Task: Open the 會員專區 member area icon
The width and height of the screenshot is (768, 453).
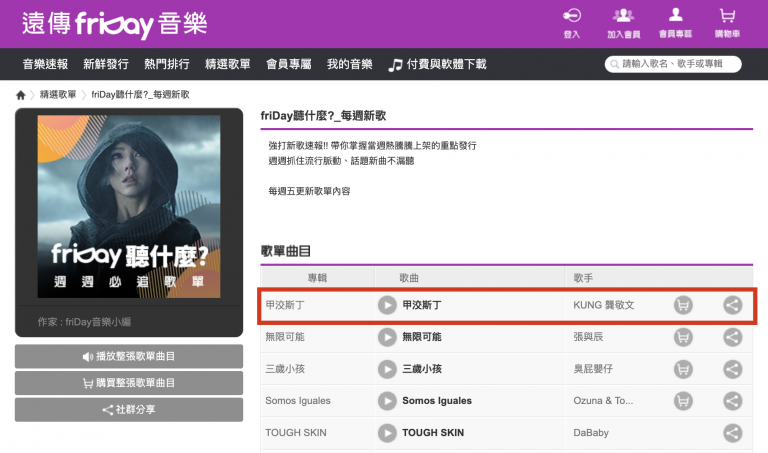Action: pyautogui.click(x=676, y=21)
